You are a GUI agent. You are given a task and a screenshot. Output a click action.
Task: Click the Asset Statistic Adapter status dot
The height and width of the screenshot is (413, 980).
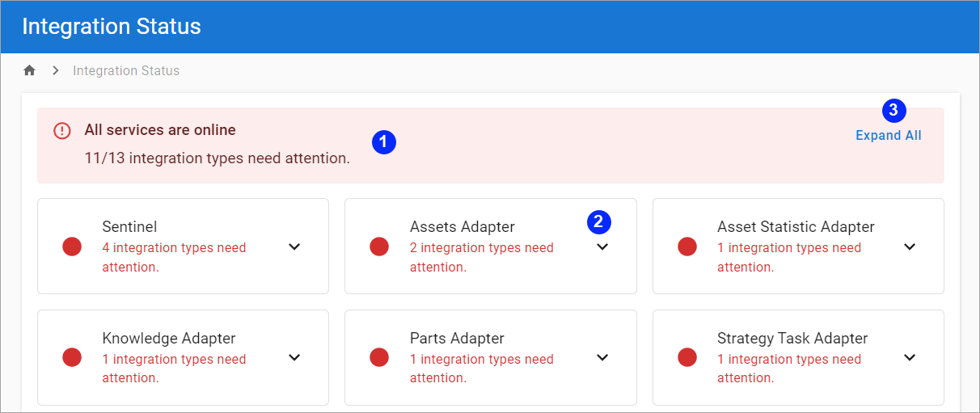pyautogui.click(x=687, y=247)
